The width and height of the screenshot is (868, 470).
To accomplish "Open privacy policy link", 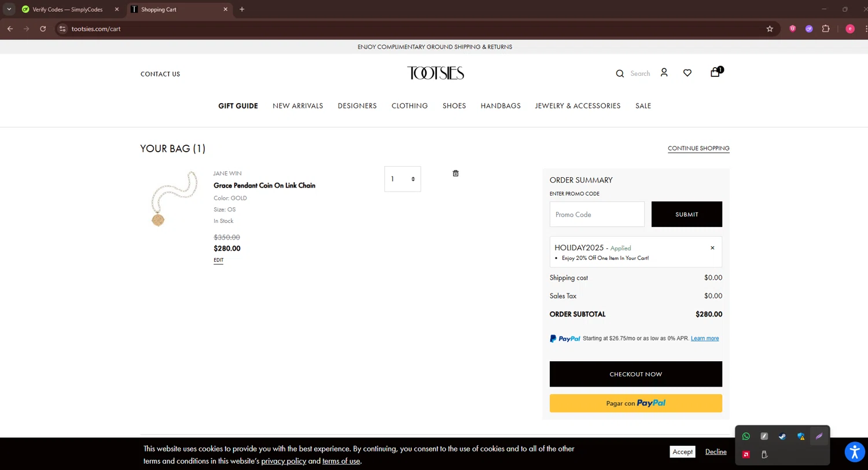I will click(284, 461).
